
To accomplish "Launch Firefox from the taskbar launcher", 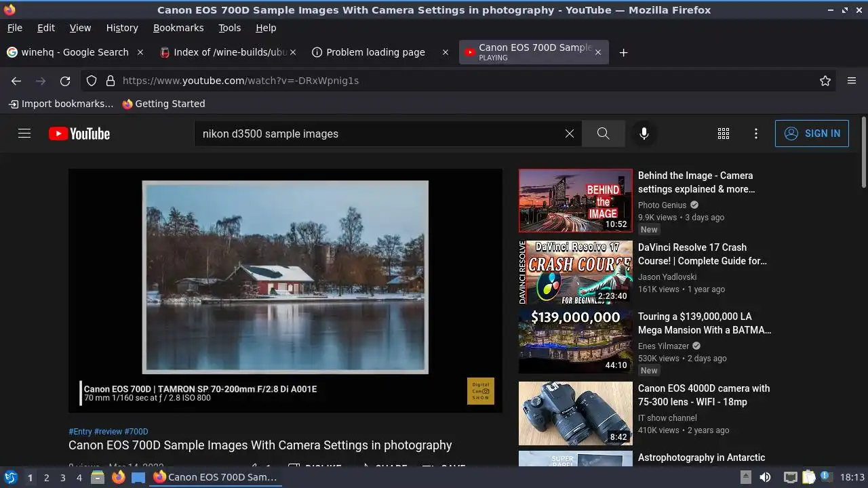I will point(118,477).
